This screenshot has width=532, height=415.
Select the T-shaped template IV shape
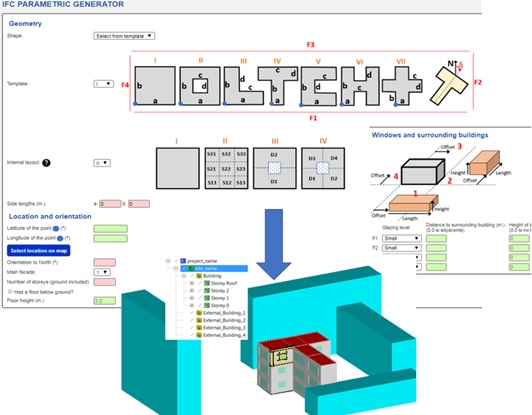278,86
